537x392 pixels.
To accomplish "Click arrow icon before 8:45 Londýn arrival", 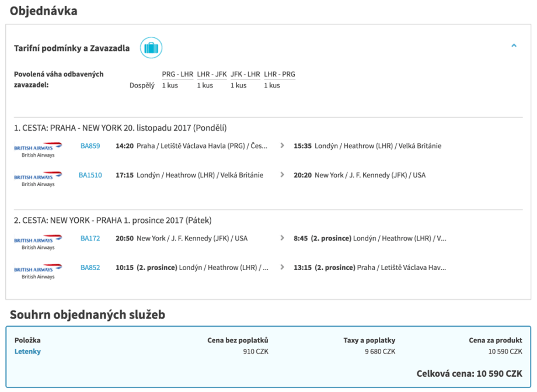I will coord(283,238).
